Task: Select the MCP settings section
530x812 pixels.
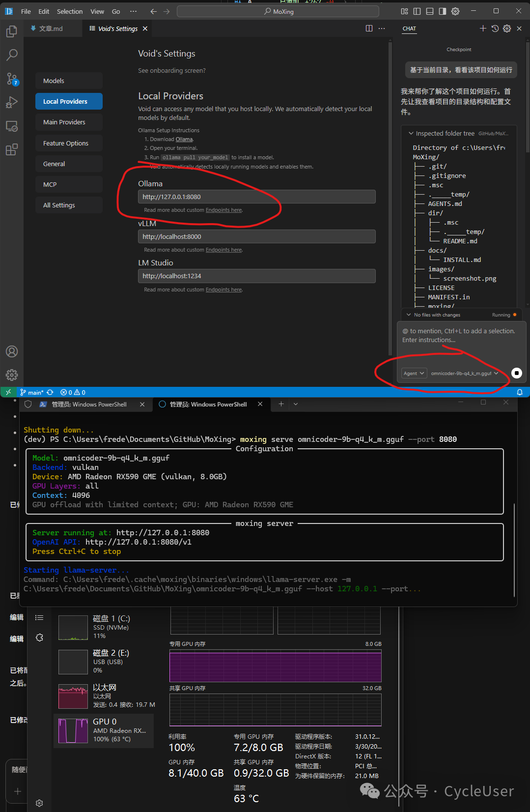Action: (69, 184)
